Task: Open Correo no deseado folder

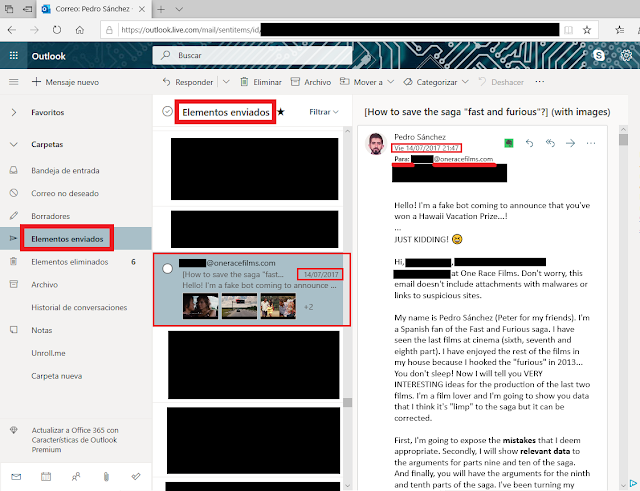Action: 65,193
